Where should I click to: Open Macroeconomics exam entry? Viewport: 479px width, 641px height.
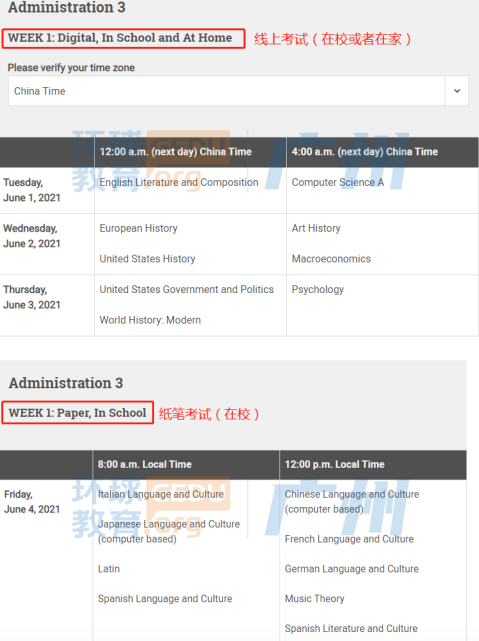click(x=331, y=259)
